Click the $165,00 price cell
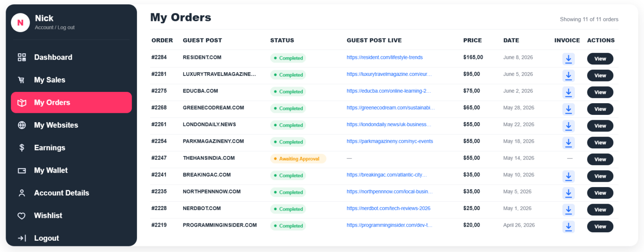Viewport: 644px width, 252px height. (473, 57)
